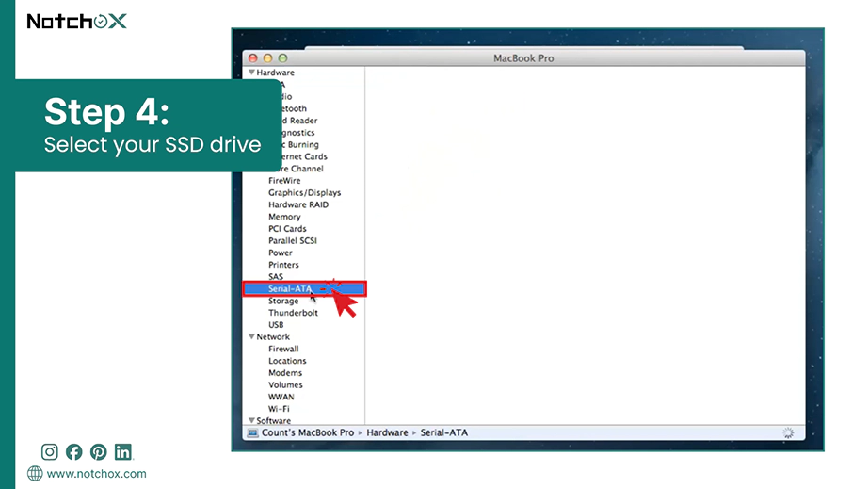Click Count's MacBook Pro in path bar
The width and height of the screenshot is (868, 489).
[308, 433]
